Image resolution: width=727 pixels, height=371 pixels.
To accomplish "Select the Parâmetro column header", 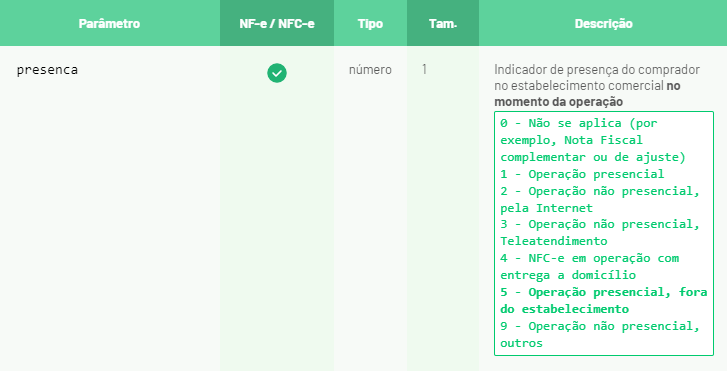I will pos(109,24).
